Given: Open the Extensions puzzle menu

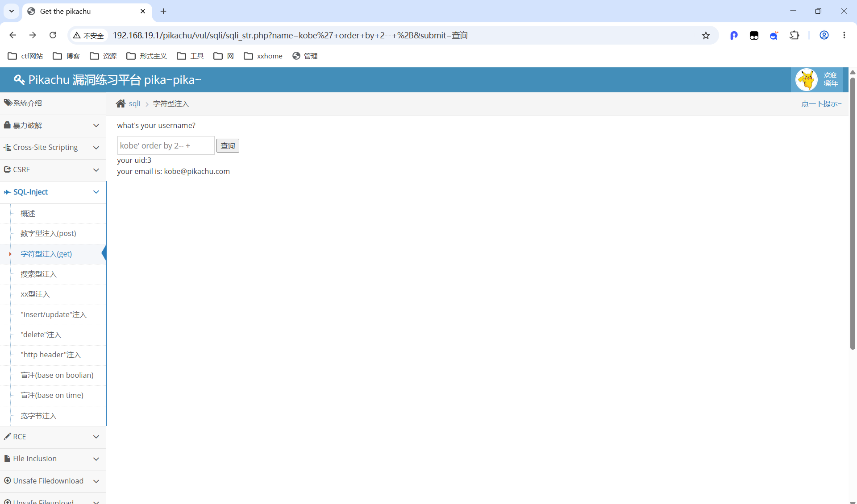Looking at the screenshot, I should coord(795,35).
